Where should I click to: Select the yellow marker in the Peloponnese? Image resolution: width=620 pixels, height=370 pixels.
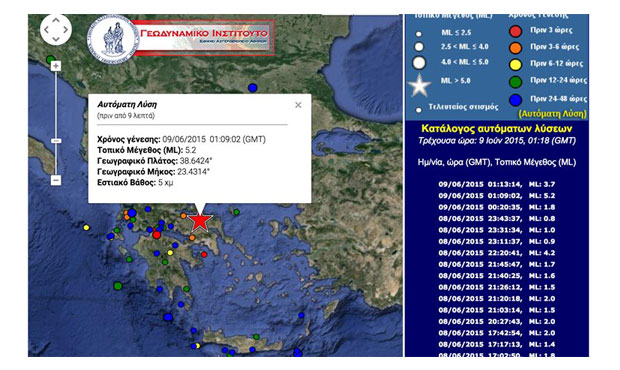[170, 253]
